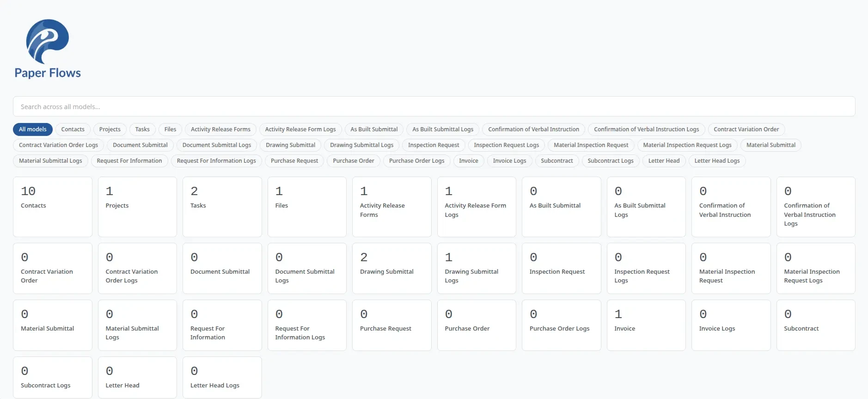Open the 'Inspection Request' summary card
The image size is (868, 399).
tap(562, 268)
